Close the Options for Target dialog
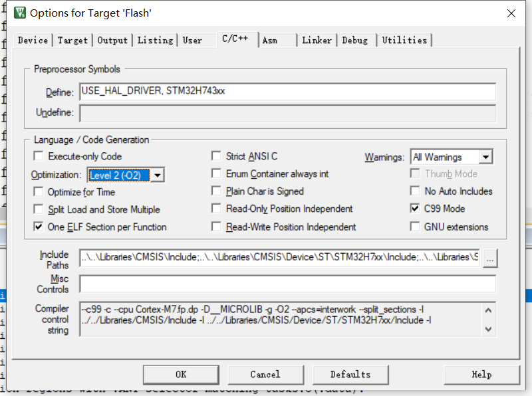 tap(511, 13)
